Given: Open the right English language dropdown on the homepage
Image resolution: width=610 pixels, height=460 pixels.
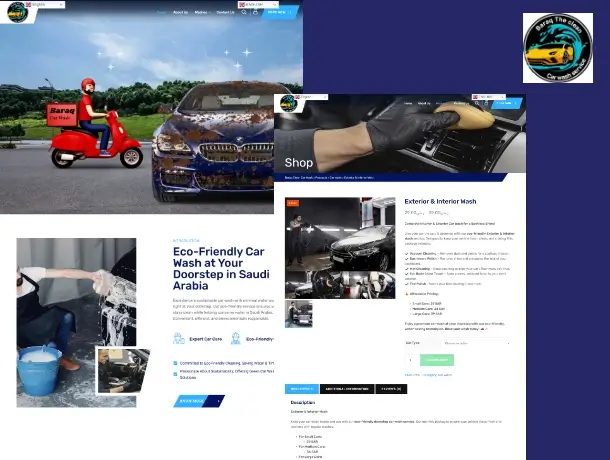Looking at the screenshot, I should pyautogui.click(x=258, y=5).
